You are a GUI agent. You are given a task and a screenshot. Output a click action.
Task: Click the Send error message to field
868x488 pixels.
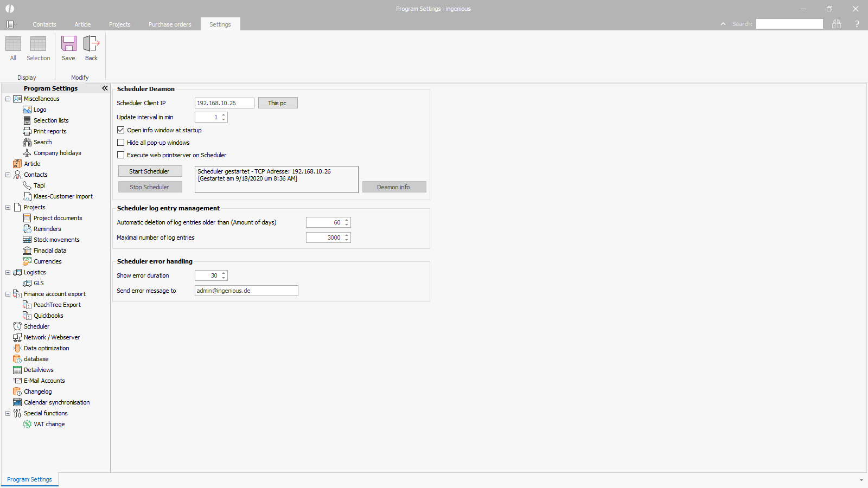[246, 291]
